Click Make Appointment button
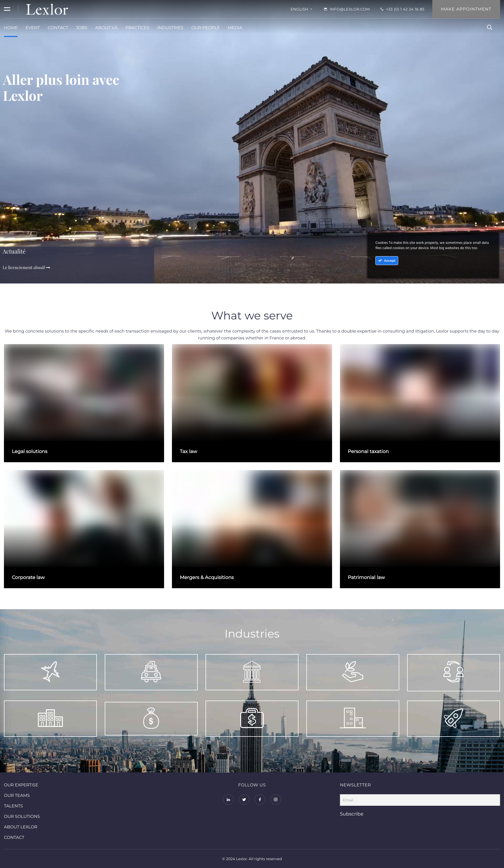Viewport: 504px width, 868px height. (466, 9)
